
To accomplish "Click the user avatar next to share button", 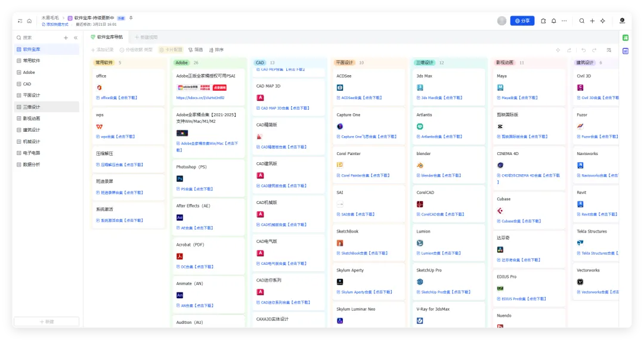I will click(x=501, y=21).
